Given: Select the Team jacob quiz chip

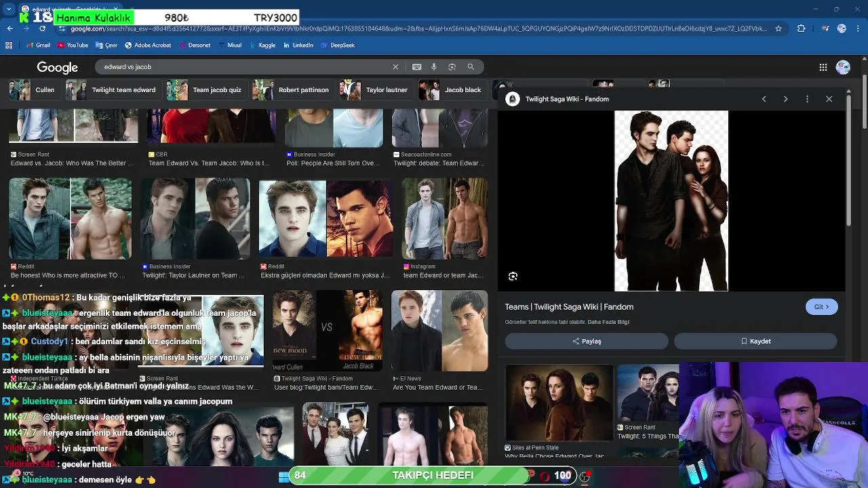Looking at the screenshot, I should coord(205,89).
